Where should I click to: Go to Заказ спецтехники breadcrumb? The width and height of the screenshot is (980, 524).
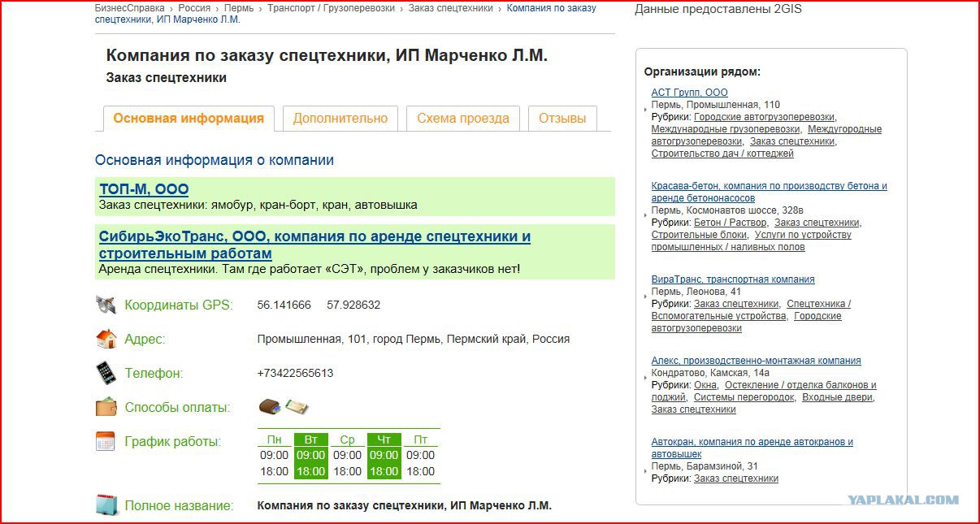click(x=451, y=8)
